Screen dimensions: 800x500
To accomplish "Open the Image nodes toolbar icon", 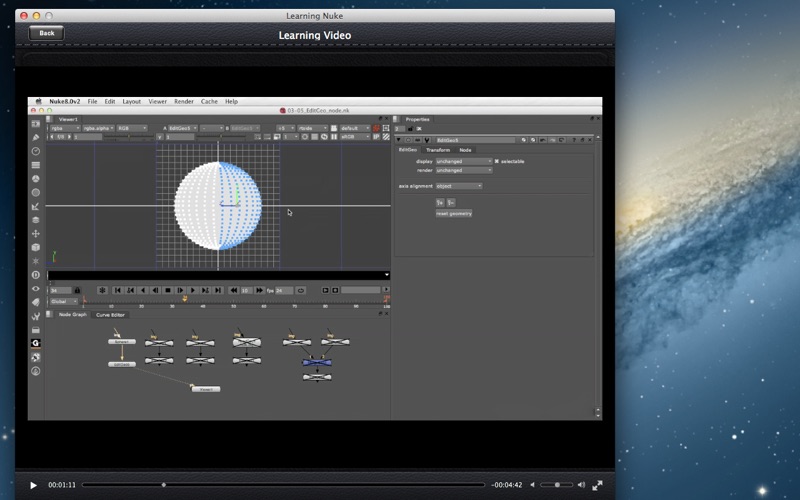I will tap(36, 124).
